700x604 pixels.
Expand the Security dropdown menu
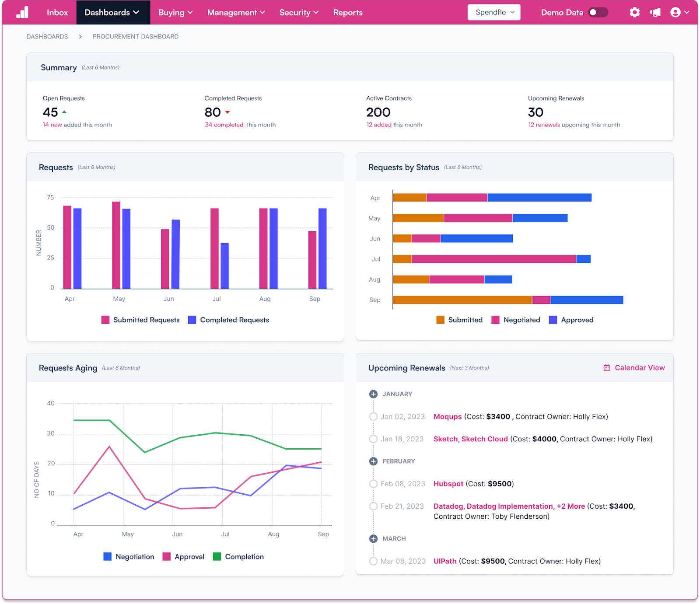click(299, 12)
